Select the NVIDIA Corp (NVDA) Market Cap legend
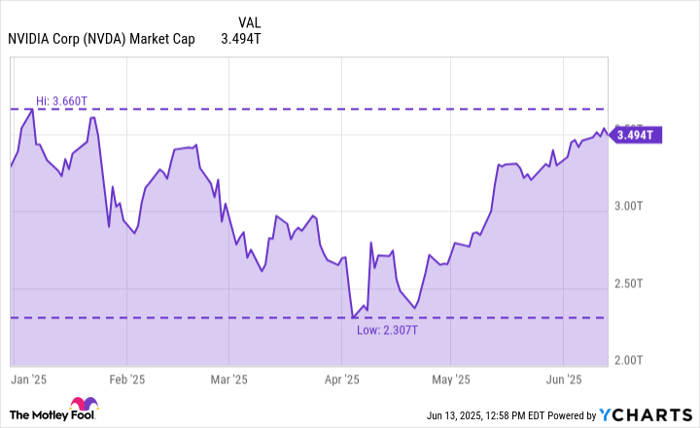700x428 pixels. [x=101, y=40]
